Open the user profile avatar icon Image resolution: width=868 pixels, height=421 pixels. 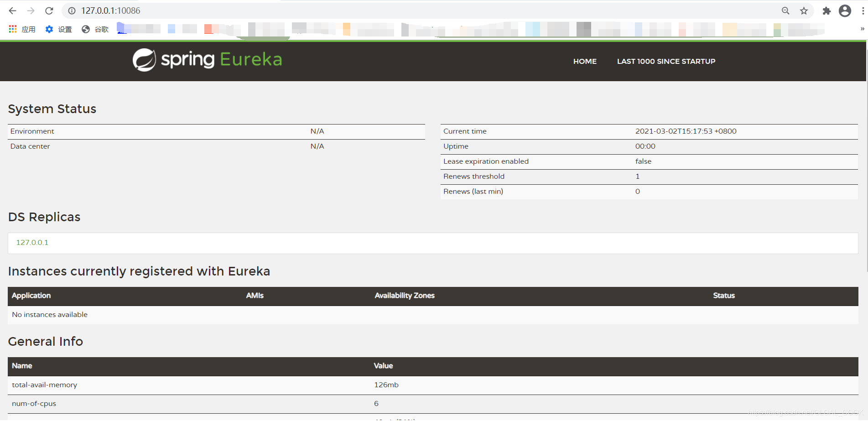[845, 10]
